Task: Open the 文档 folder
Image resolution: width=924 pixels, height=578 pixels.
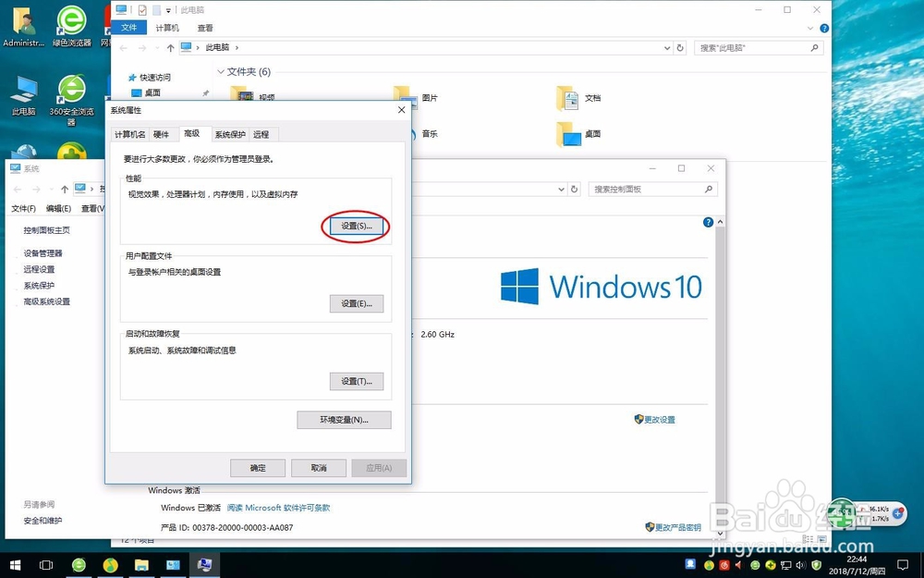Action: (579, 98)
